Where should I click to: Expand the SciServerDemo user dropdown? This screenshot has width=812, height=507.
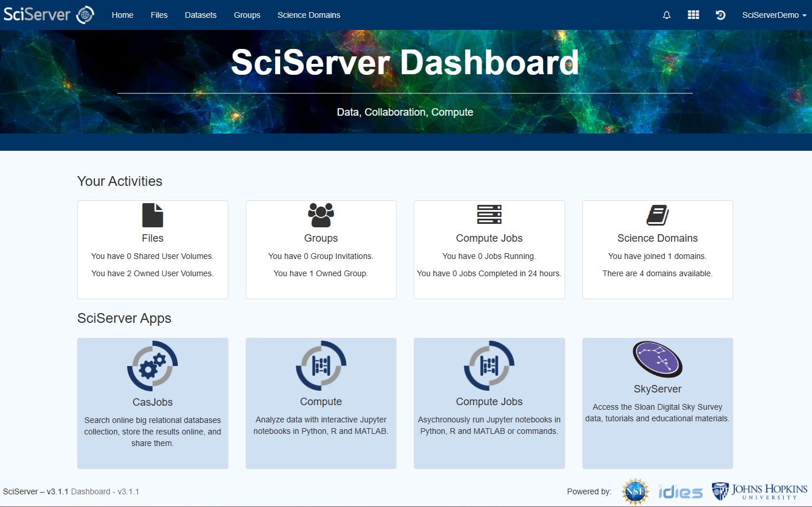pyautogui.click(x=773, y=15)
